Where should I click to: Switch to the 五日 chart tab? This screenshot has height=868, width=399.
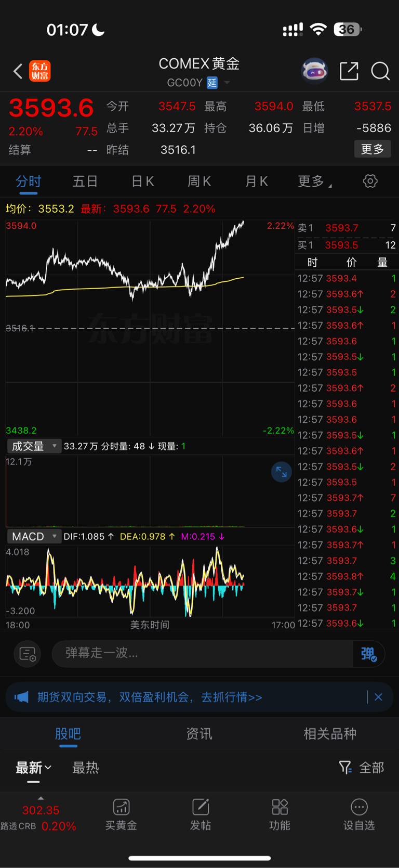point(85,181)
